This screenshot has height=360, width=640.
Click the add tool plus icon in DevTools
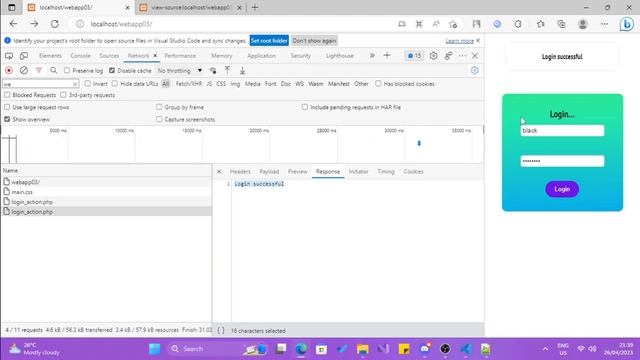tap(387, 56)
